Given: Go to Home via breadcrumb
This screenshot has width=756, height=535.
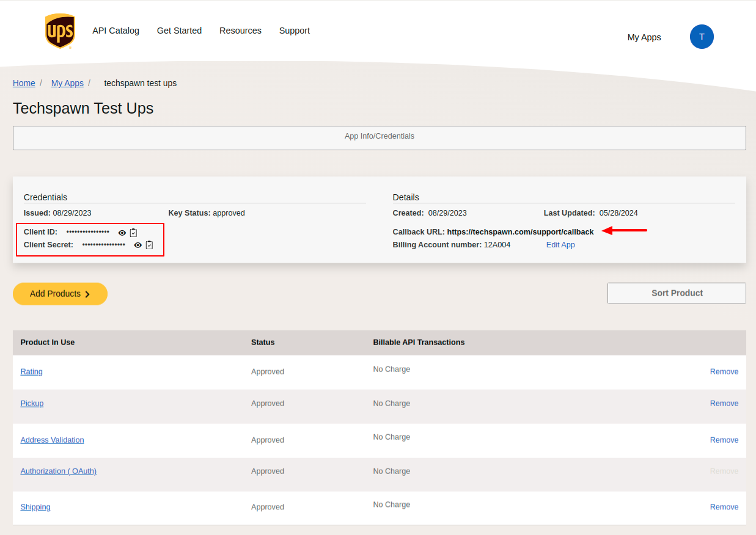Looking at the screenshot, I should 24,83.
